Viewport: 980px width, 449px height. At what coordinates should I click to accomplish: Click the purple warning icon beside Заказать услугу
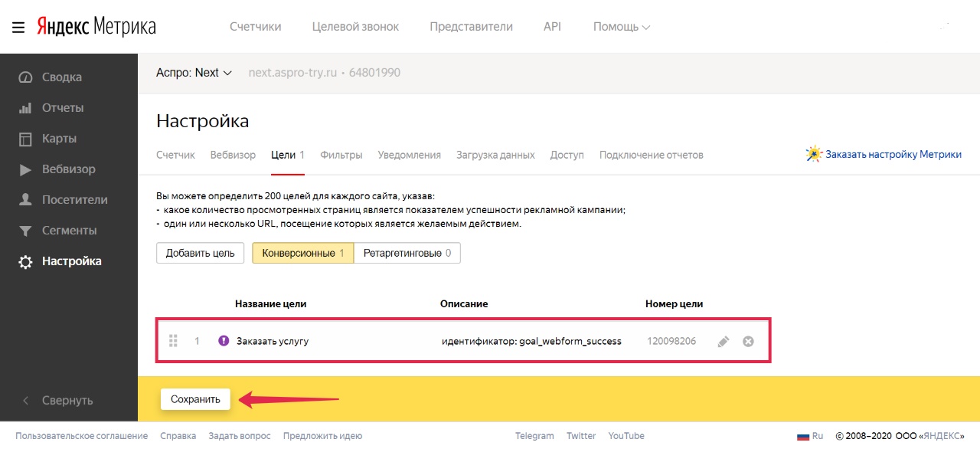(224, 341)
